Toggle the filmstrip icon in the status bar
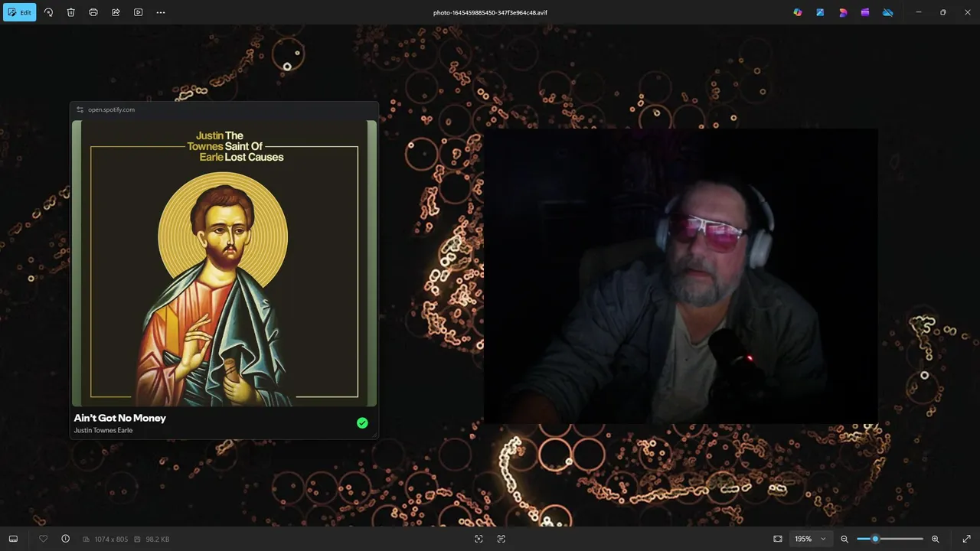 click(13, 539)
